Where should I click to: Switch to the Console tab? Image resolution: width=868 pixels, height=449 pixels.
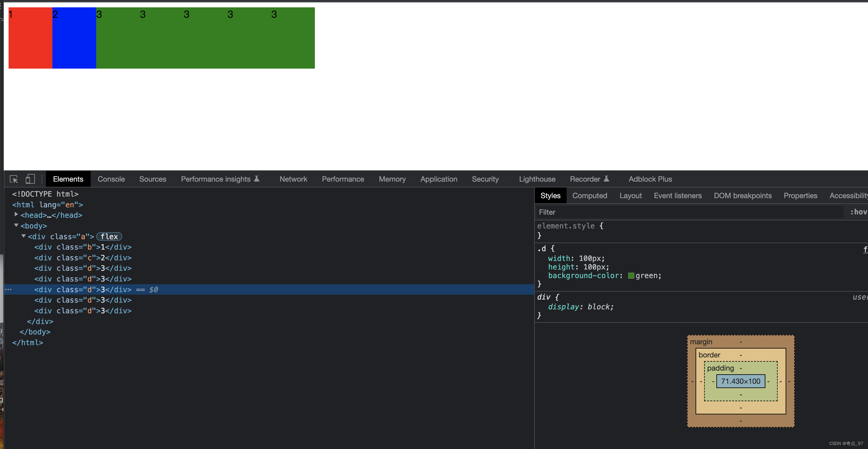[111, 179]
